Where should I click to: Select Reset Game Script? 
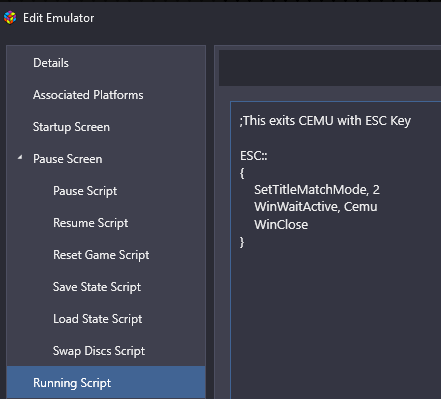tap(101, 255)
